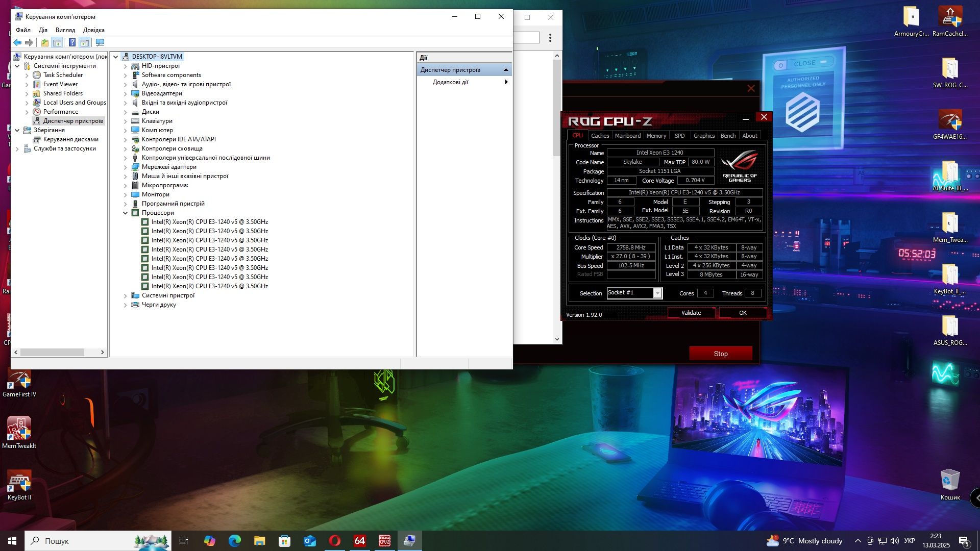Screen dimensions: 980x551
Task: Collapse Системні інструменти in left tree
Action: (17, 66)
